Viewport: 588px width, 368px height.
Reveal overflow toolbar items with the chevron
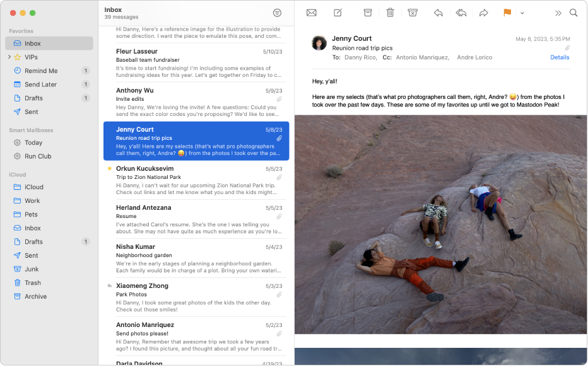click(x=558, y=12)
